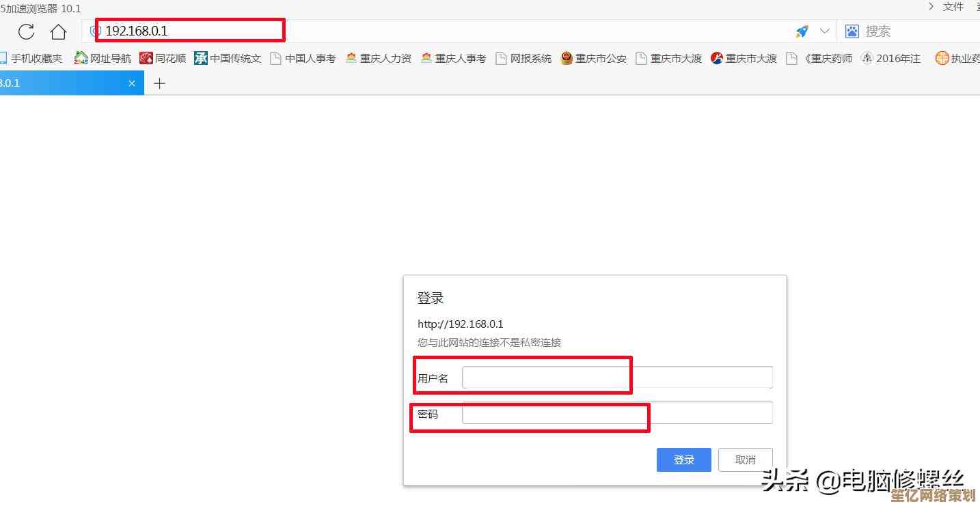Image resolution: width=980 pixels, height=508 pixels.
Task: Click the page reload icon
Action: (x=26, y=31)
